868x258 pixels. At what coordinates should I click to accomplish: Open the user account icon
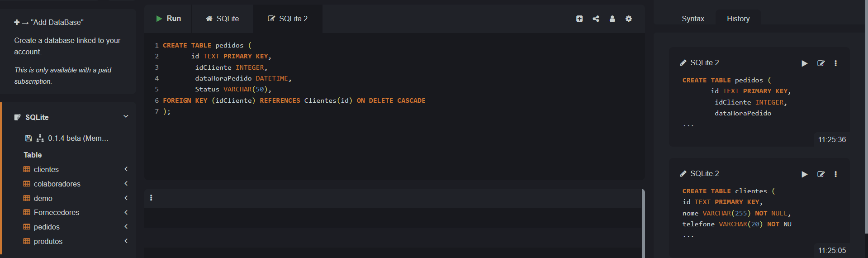pyautogui.click(x=612, y=19)
